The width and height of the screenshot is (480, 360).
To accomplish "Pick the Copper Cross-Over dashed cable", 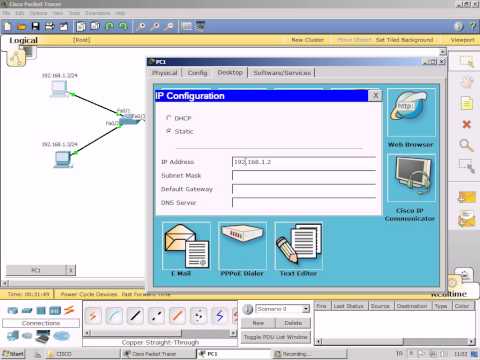I will coord(156,315).
